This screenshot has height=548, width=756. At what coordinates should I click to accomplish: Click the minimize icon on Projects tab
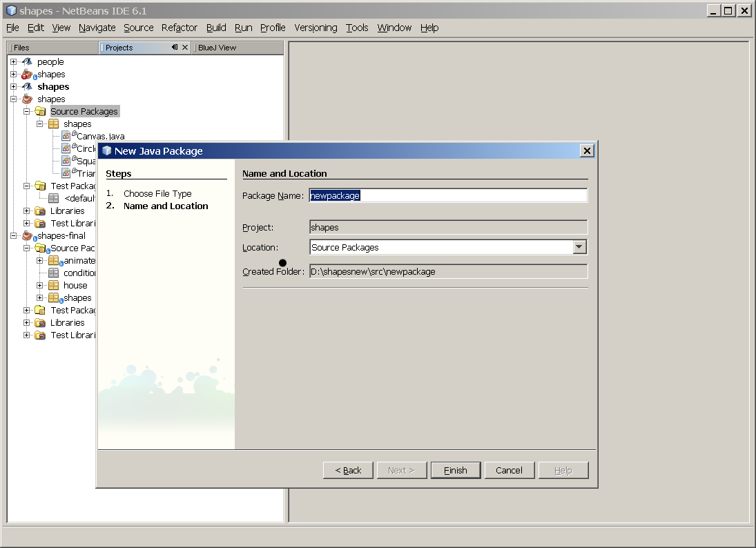[175, 48]
